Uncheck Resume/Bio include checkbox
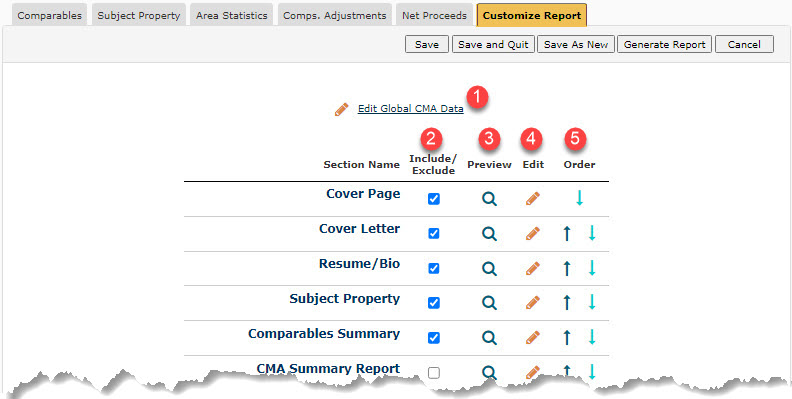 coord(433,269)
